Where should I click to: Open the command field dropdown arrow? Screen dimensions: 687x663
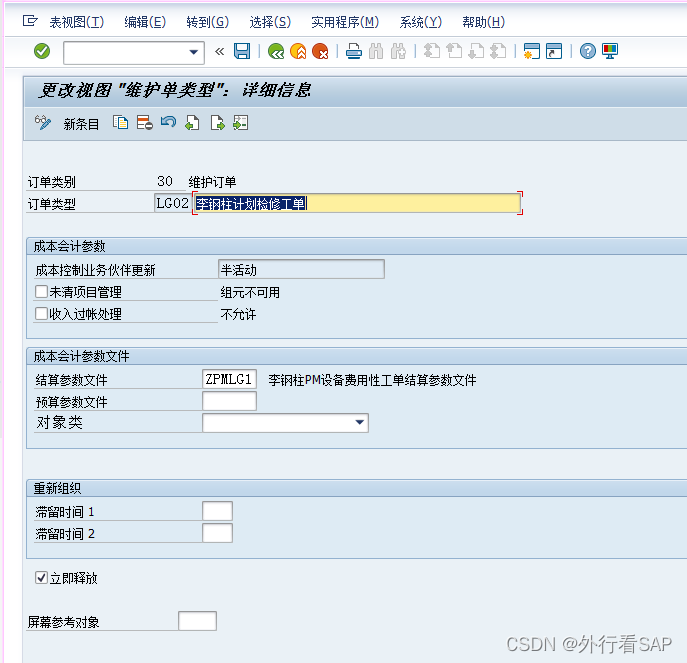tap(193, 52)
